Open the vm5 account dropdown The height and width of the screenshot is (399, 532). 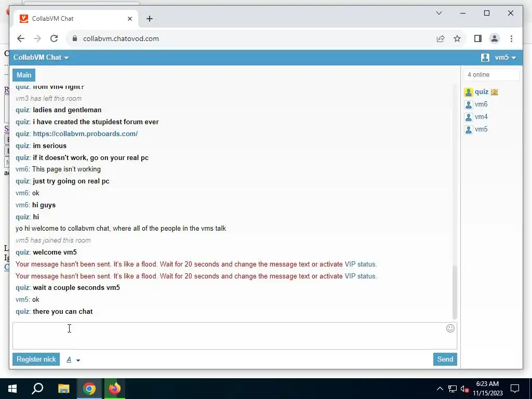pyautogui.click(x=505, y=58)
